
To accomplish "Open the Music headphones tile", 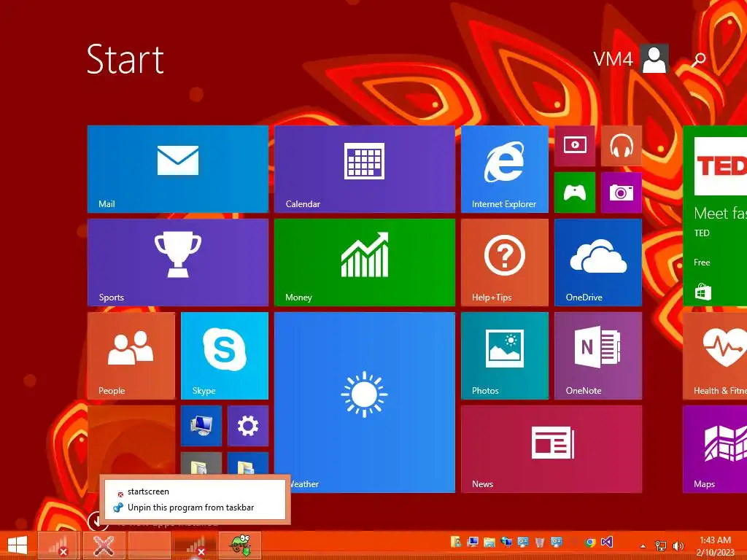I will click(x=622, y=146).
